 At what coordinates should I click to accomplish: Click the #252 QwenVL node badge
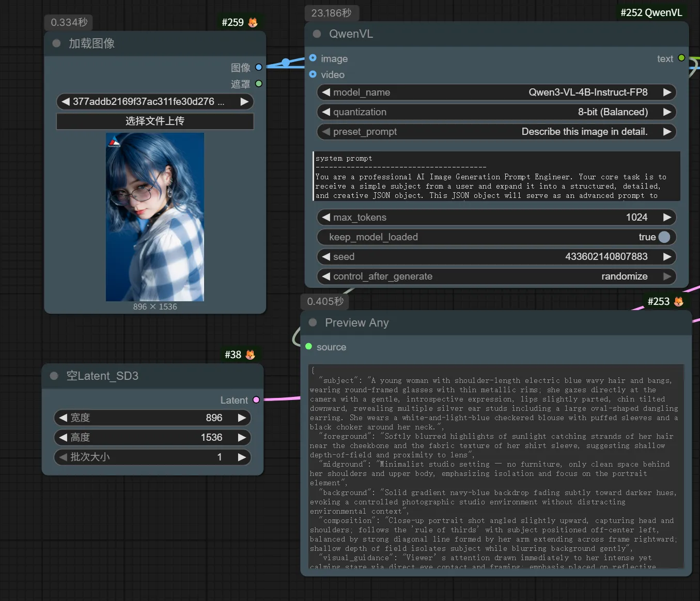point(651,13)
